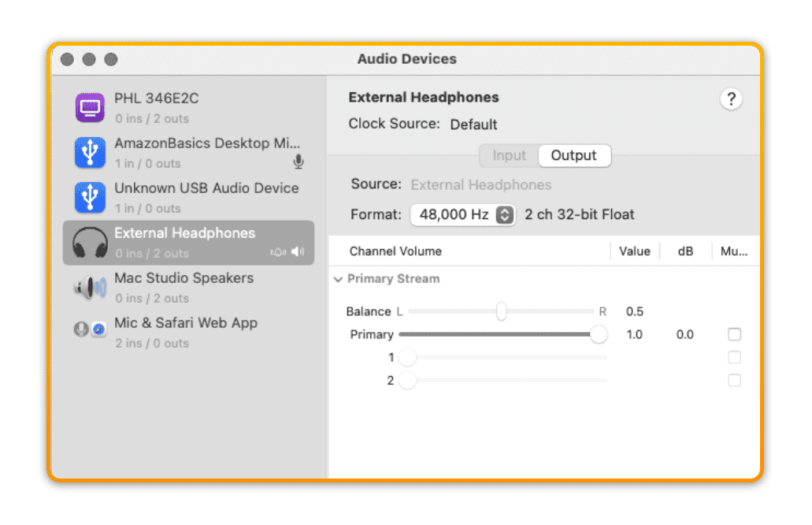
Task: Click the External Headphones icon
Action: (x=90, y=242)
